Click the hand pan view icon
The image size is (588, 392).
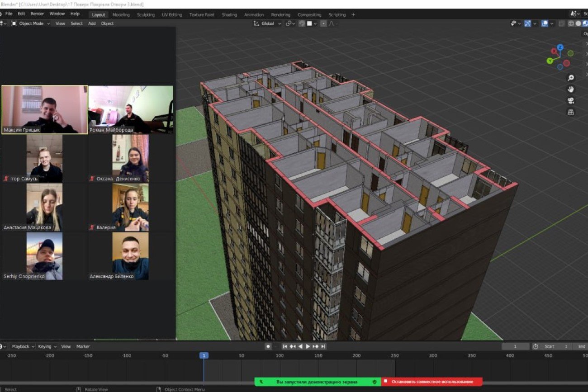coord(571,89)
